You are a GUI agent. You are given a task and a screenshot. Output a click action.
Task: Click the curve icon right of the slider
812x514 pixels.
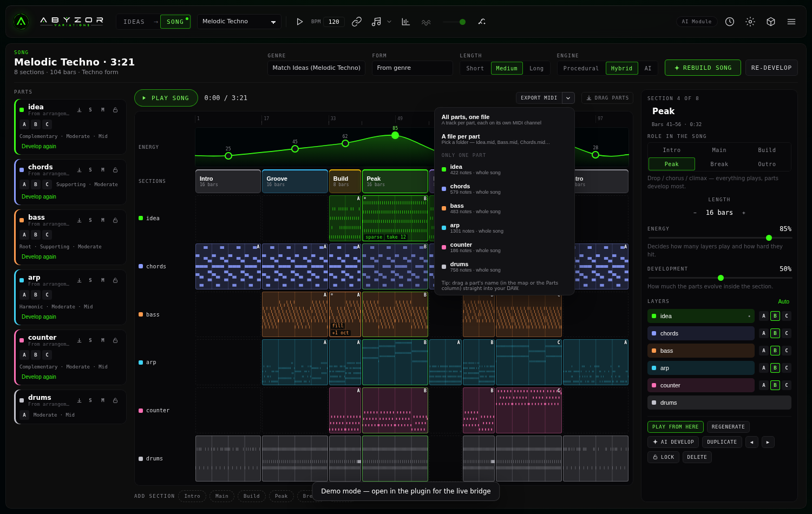482,22
